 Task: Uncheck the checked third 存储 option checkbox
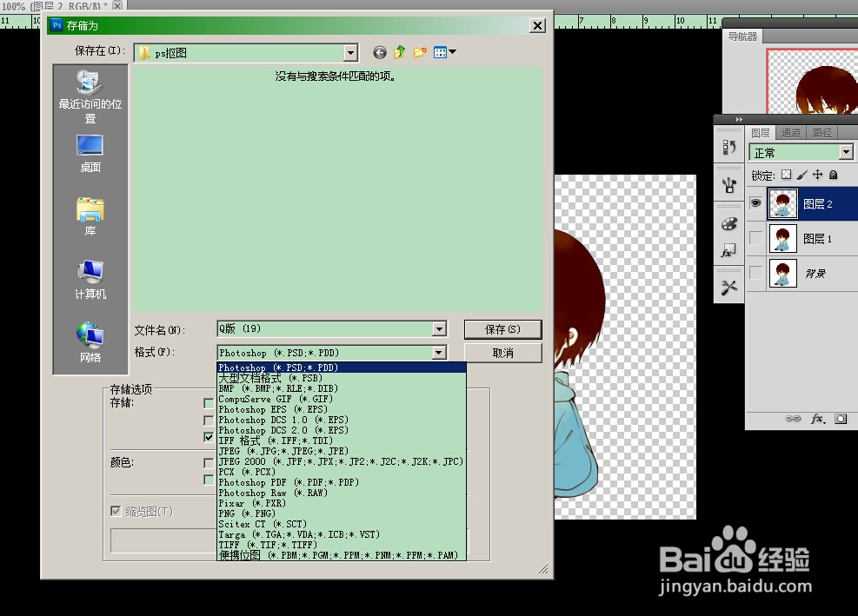(208, 437)
